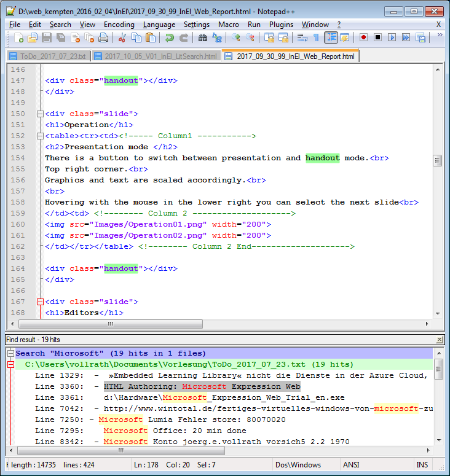450x476 pixels.
Task: Toggle the Indent Guide toolbar button
Action: [331, 38]
